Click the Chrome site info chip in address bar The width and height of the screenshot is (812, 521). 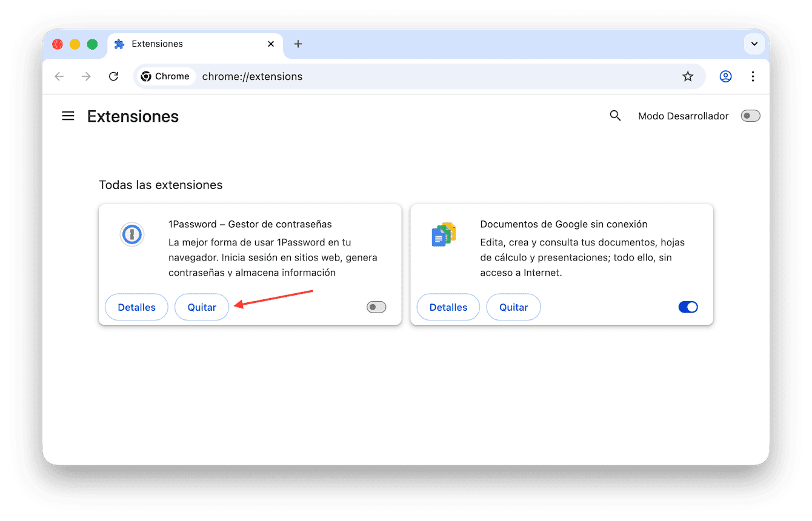pyautogui.click(x=165, y=76)
